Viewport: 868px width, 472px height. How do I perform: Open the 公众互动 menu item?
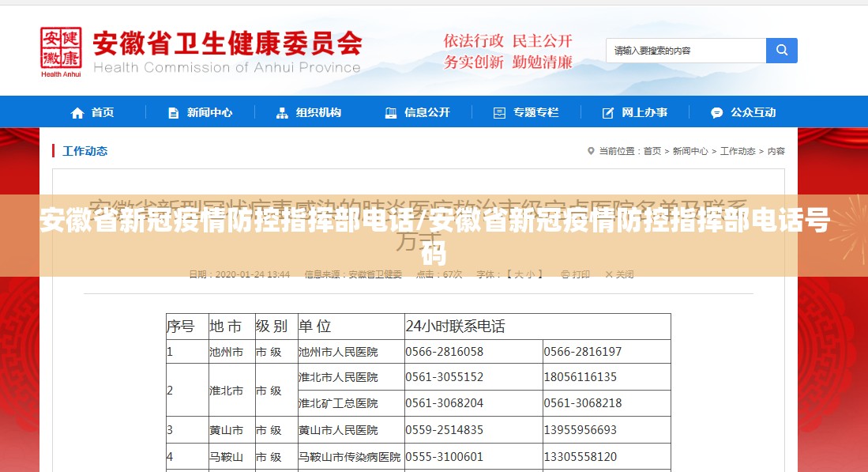(x=753, y=112)
